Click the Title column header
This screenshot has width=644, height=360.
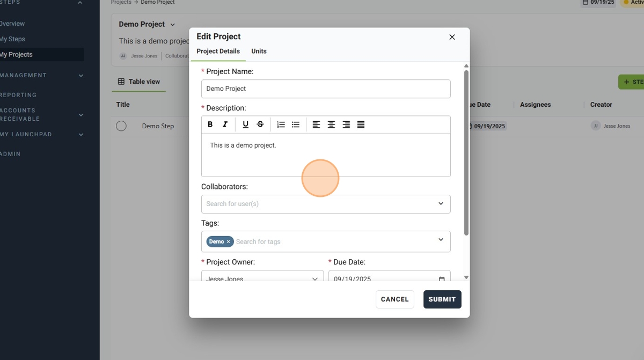tap(123, 105)
